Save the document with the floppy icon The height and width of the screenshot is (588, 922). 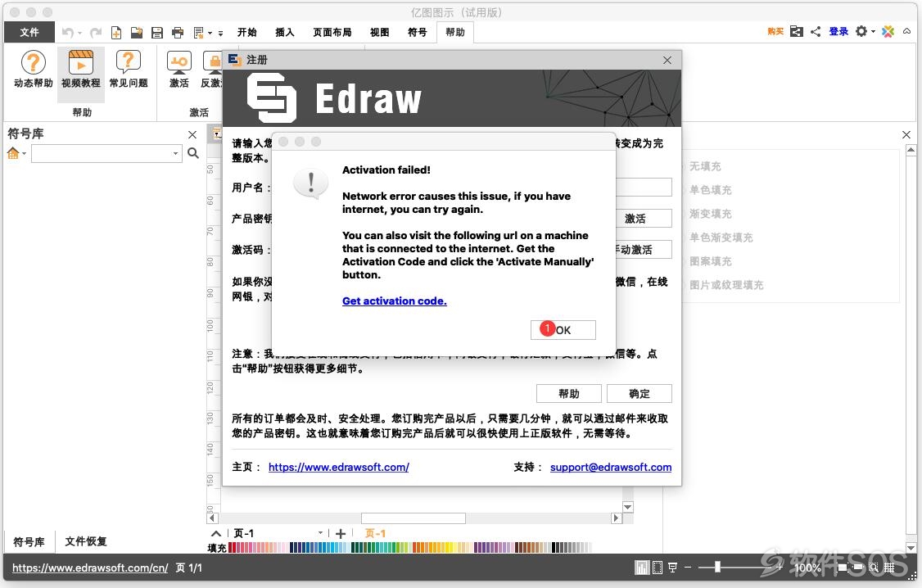click(157, 32)
